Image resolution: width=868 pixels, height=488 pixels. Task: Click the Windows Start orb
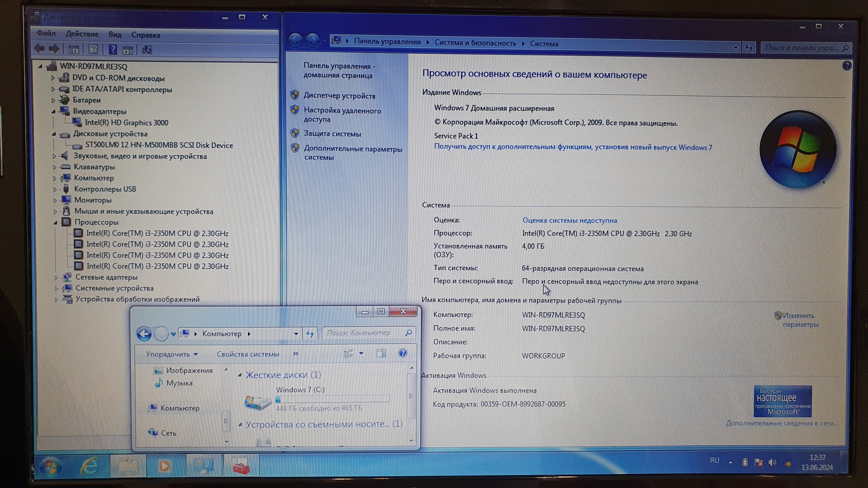(x=51, y=467)
